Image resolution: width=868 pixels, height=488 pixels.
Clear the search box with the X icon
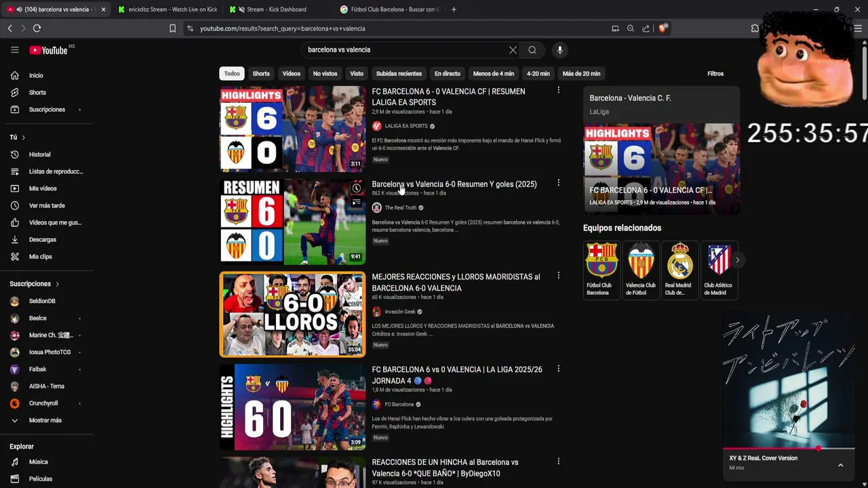pyautogui.click(x=513, y=49)
